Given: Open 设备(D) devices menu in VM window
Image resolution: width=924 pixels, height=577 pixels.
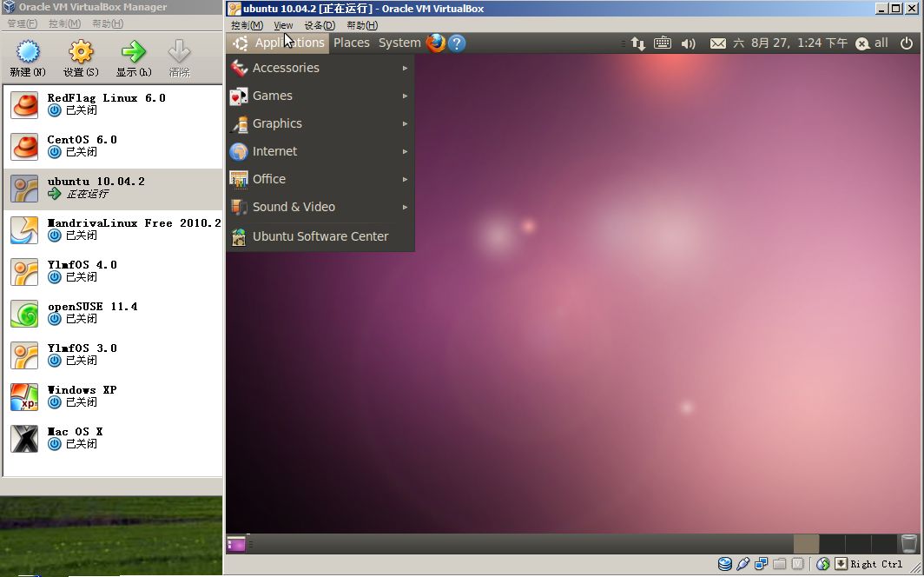Looking at the screenshot, I should pos(320,25).
